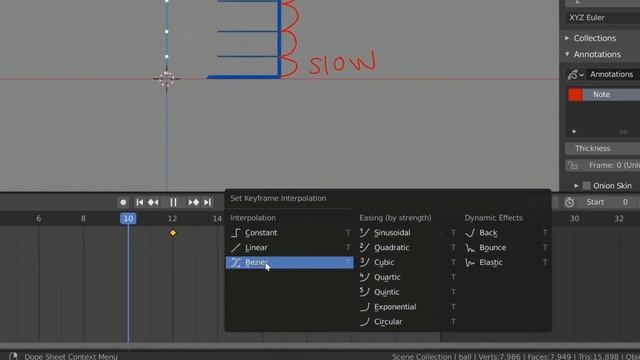Jump to the next keyframe

pyautogui.click(x=193, y=202)
